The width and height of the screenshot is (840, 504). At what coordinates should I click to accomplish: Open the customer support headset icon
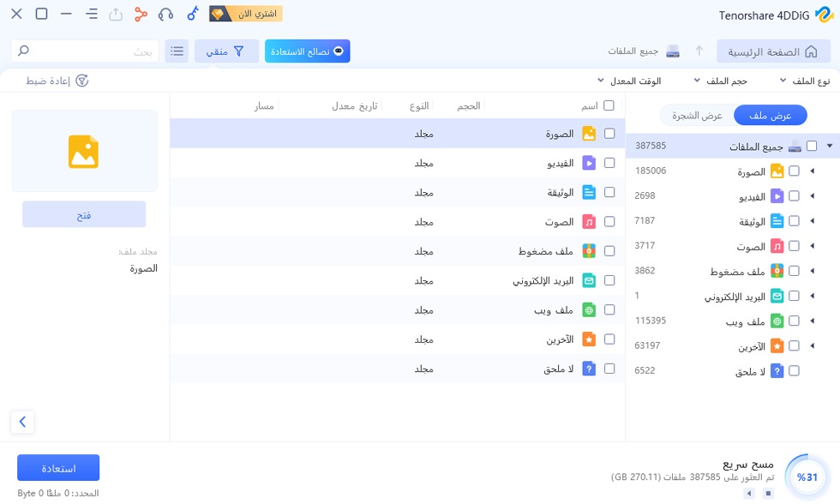pos(164,13)
